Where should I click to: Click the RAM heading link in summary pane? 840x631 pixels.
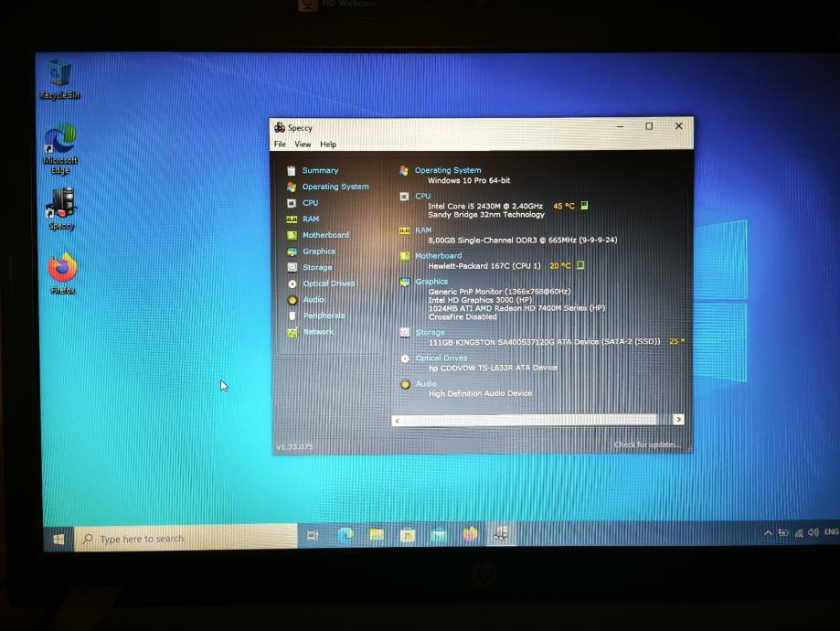(x=423, y=230)
